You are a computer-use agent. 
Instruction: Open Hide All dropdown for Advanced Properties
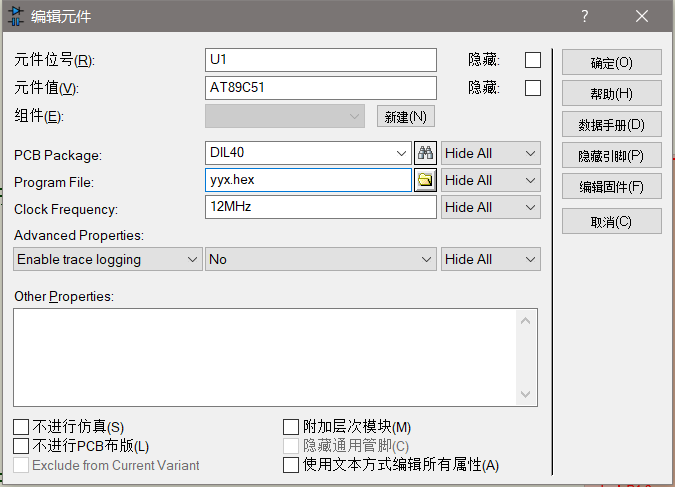tap(491, 259)
